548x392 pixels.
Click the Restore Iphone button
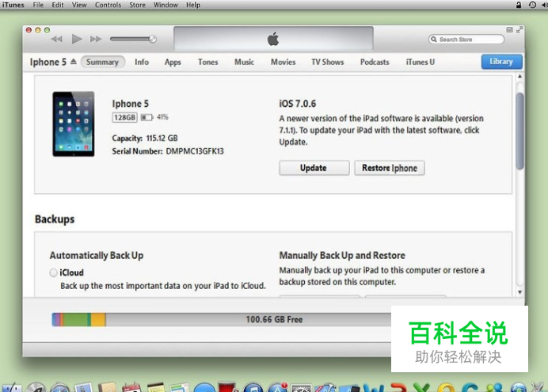(x=390, y=168)
